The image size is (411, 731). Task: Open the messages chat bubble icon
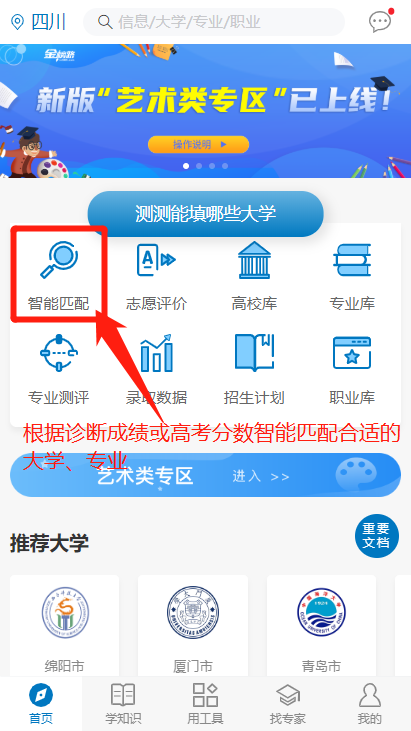click(381, 21)
